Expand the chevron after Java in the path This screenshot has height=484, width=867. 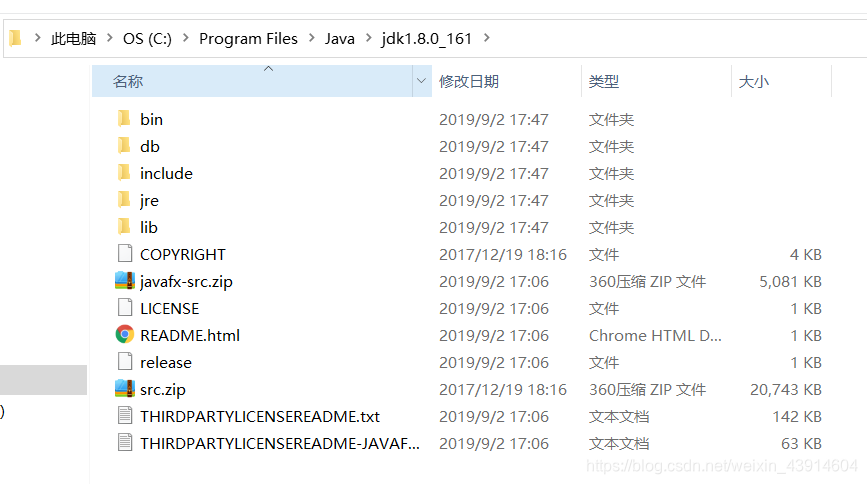(x=368, y=38)
